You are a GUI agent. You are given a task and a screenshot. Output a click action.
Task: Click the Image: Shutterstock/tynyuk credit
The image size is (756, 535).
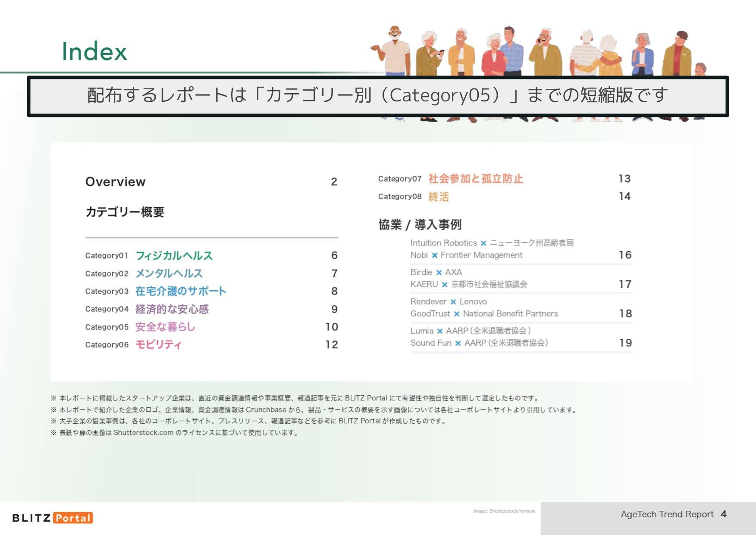[x=504, y=511]
